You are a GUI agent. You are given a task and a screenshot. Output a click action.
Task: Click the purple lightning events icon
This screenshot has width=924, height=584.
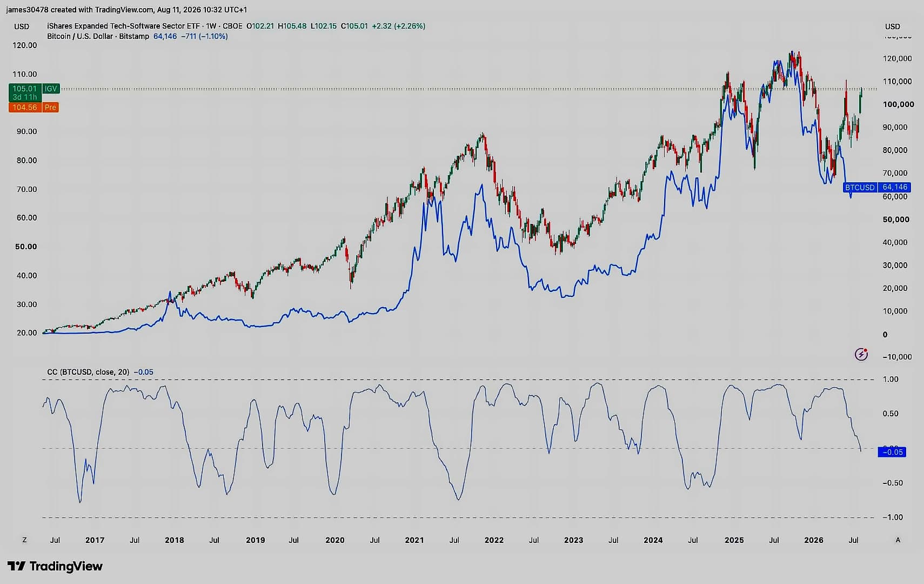[x=861, y=354]
